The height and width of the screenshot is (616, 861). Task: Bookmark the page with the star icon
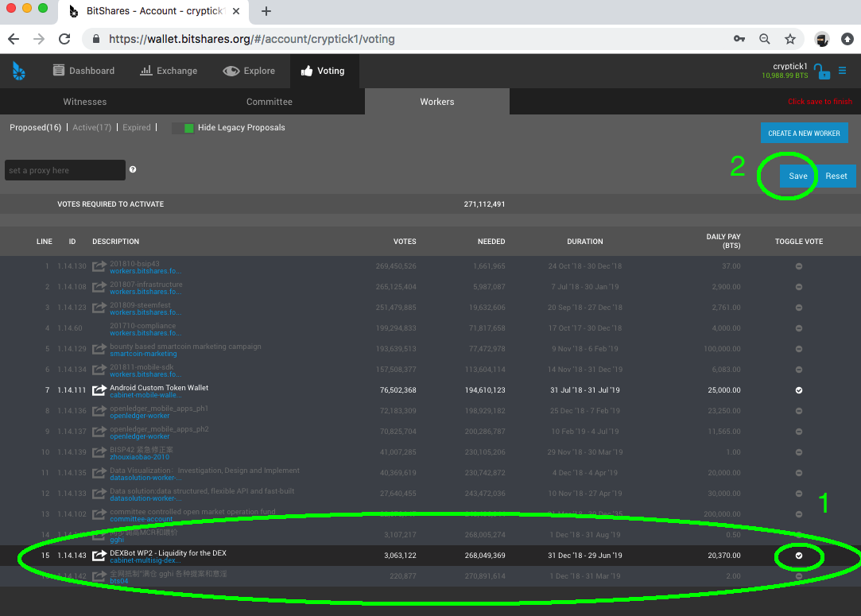point(790,39)
